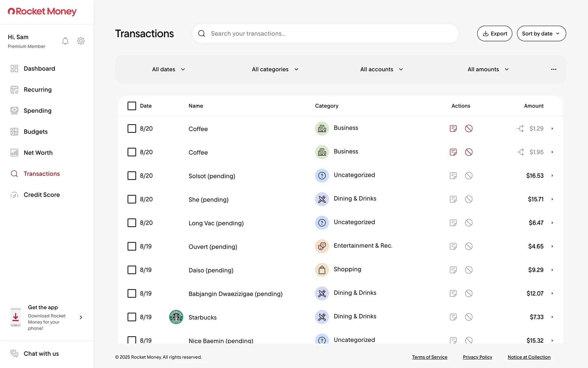Click the Starbucks logo thumbnail
The width and height of the screenshot is (588, 368).
pyautogui.click(x=176, y=317)
